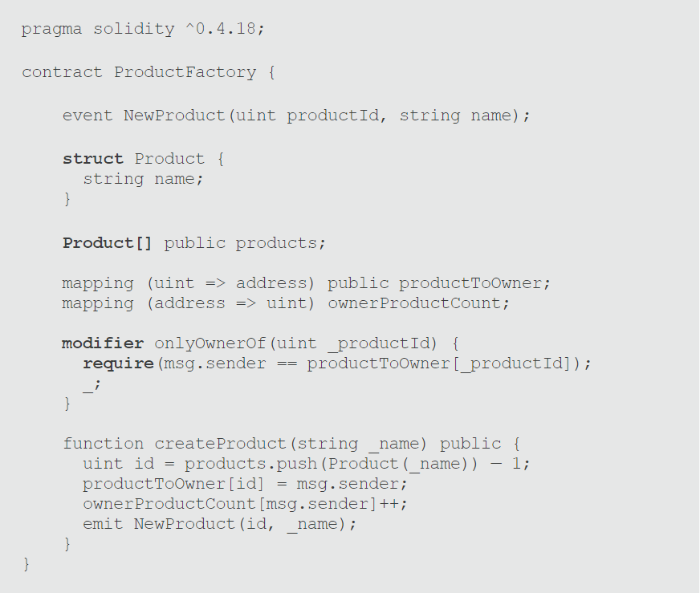Click the ^0.4.18 version number
Screen dimensions: 700x593
click(224, 29)
